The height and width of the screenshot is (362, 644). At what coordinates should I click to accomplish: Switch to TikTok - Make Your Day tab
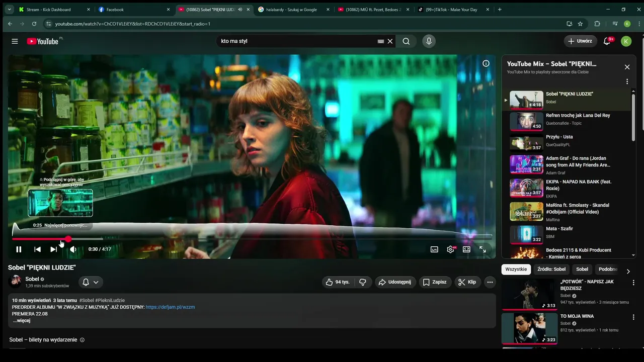point(454,10)
